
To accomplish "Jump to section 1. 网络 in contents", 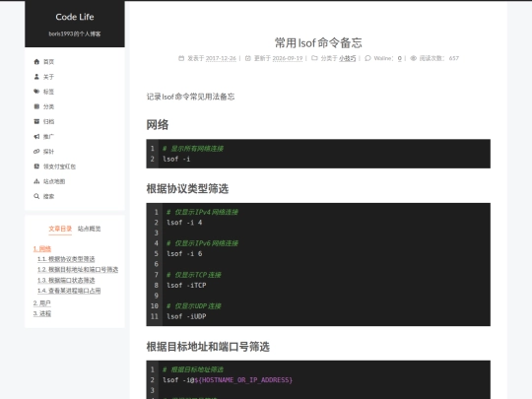I will [42, 248].
